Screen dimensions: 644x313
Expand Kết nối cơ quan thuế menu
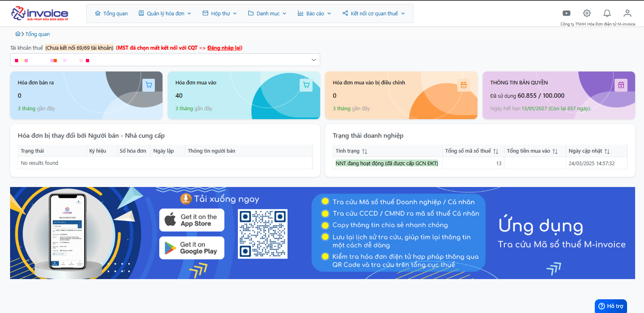pos(373,13)
